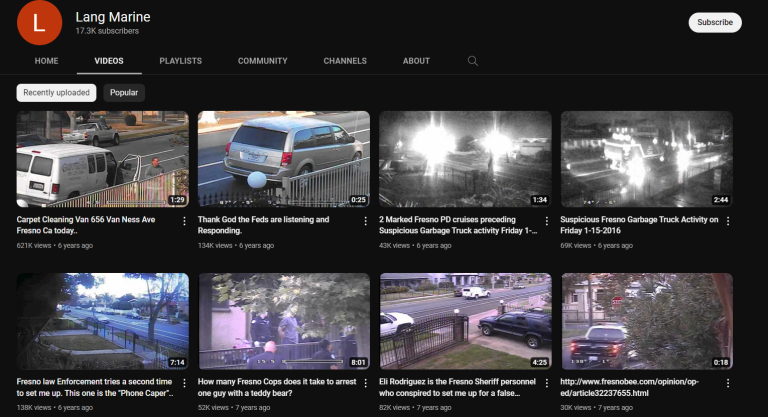Go to the HOME tab
The width and height of the screenshot is (768, 417).
pyautogui.click(x=47, y=61)
